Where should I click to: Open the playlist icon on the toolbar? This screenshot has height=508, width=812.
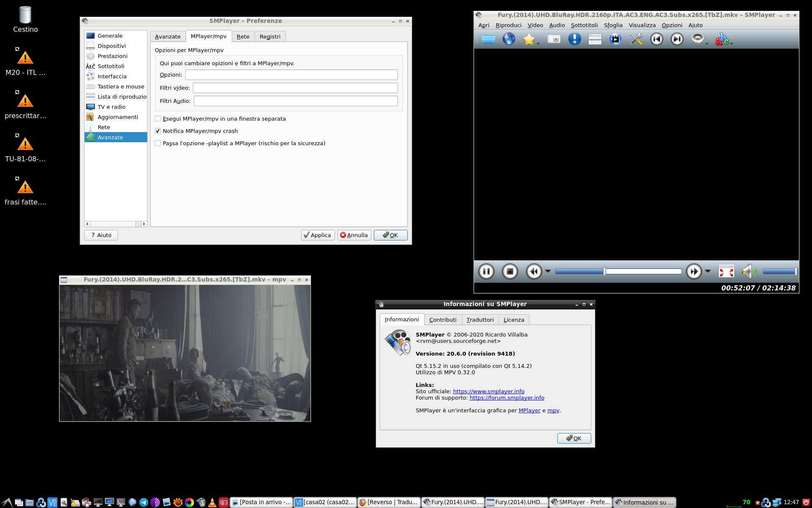(595, 39)
